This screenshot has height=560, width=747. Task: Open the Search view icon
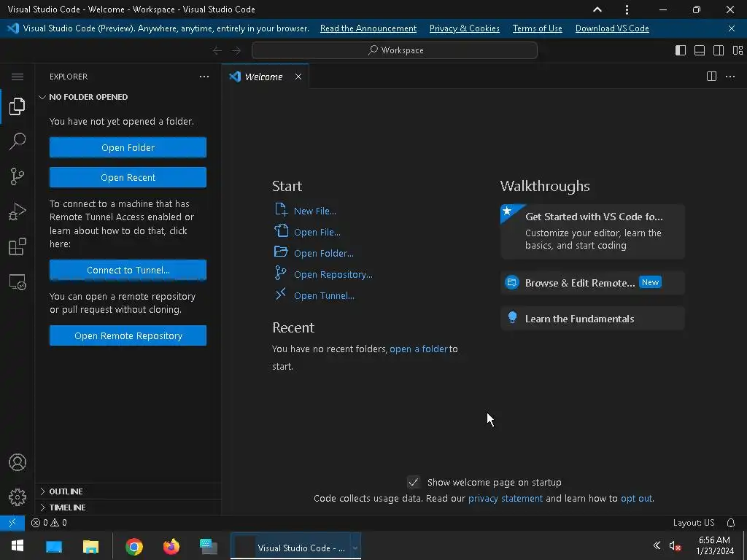pyautogui.click(x=18, y=141)
